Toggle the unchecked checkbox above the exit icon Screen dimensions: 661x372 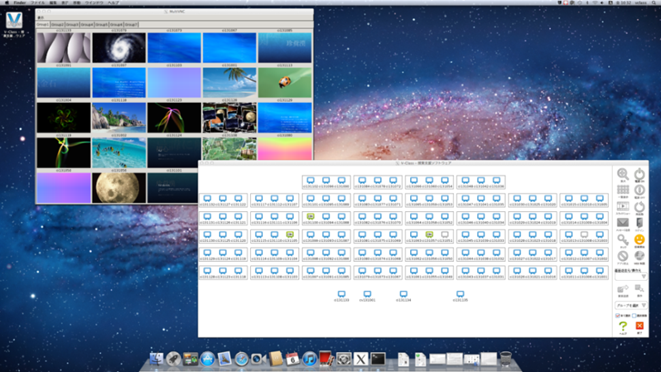tap(634, 315)
